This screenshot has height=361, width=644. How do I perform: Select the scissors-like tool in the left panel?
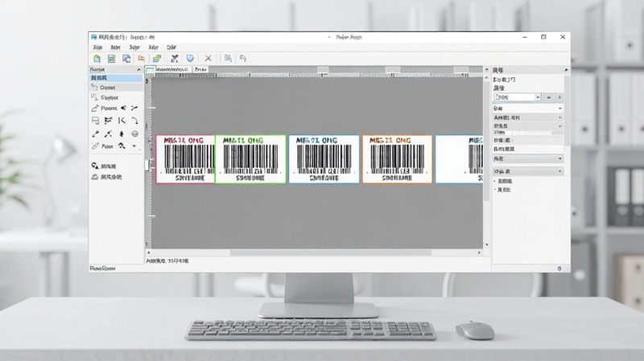coord(134,108)
